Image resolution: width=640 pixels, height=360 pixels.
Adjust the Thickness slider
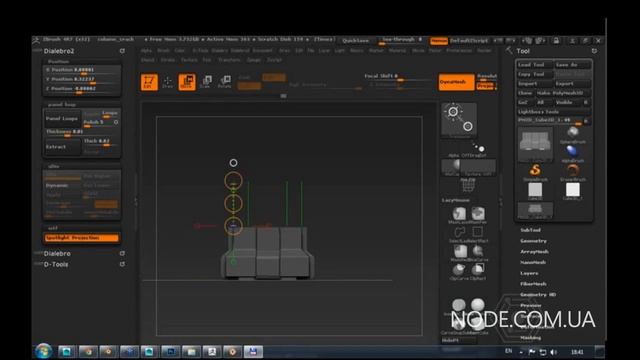point(82,132)
